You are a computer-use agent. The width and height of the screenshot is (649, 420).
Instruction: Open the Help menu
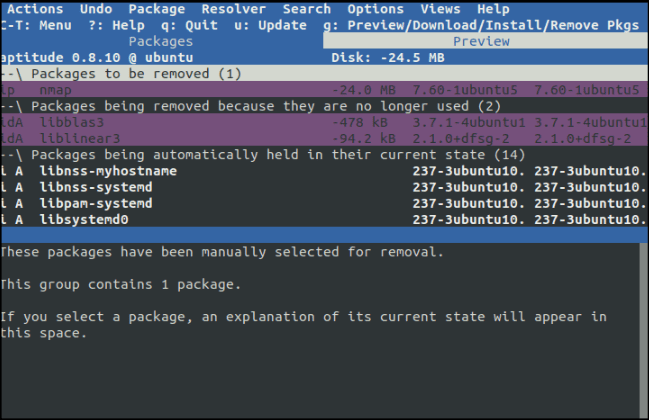pos(493,9)
